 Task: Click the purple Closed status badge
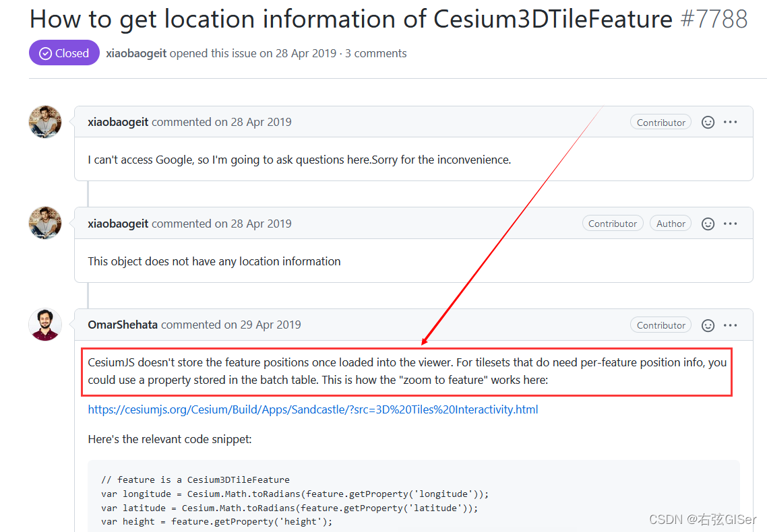coord(64,53)
